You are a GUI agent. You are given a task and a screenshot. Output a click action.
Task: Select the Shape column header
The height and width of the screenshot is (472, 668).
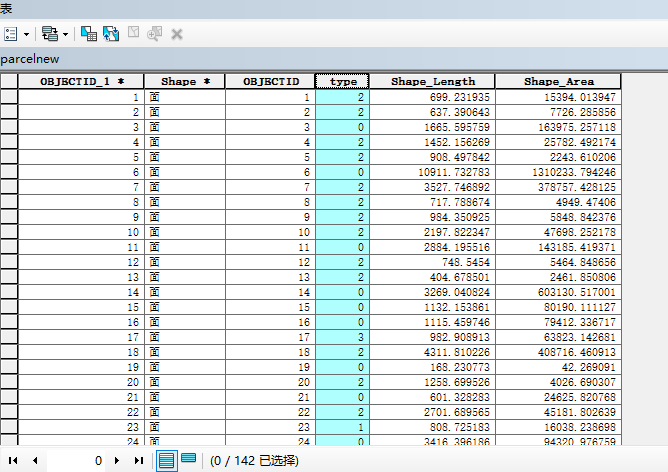[185, 81]
